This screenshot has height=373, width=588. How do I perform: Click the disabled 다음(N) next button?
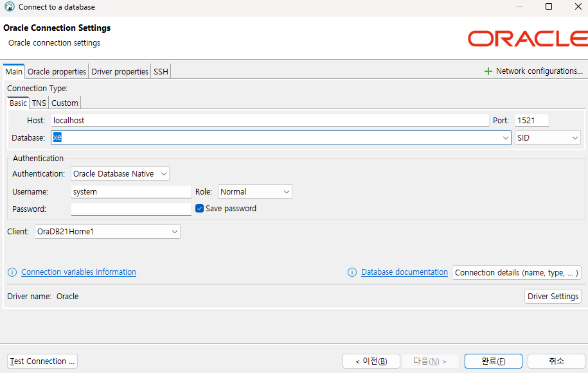pyautogui.click(x=430, y=361)
